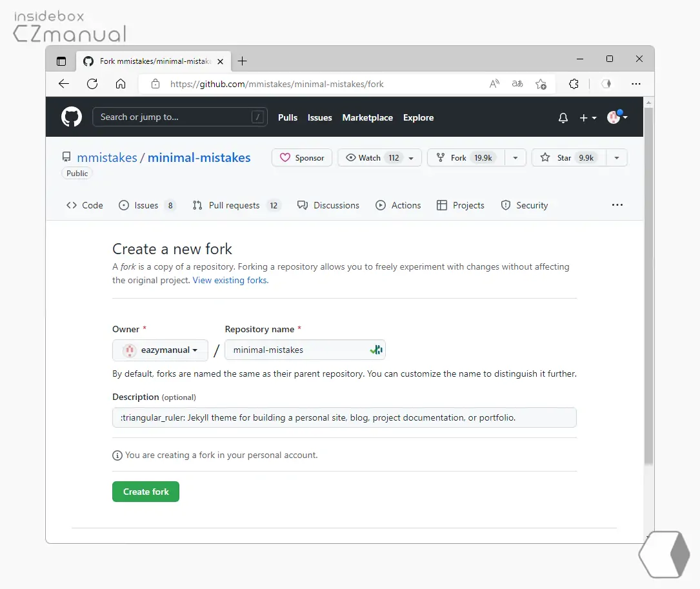
Task: Click the page vertical scrollbar
Action: [x=648, y=286]
